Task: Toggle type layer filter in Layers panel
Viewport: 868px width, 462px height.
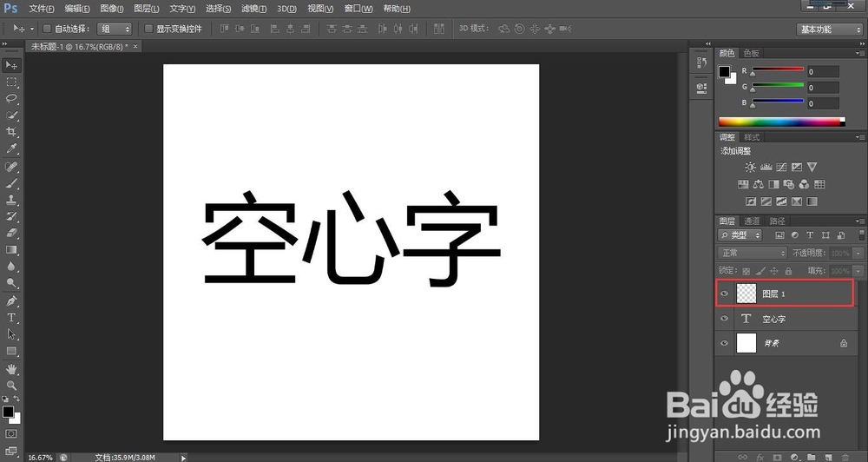Action: [x=810, y=234]
